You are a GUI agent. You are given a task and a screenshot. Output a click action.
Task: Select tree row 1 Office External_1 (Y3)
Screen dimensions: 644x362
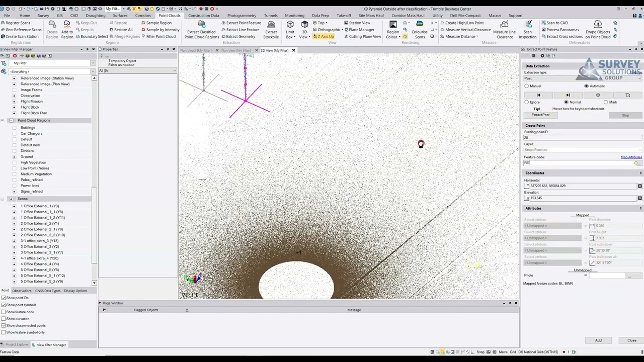tap(39, 206)
